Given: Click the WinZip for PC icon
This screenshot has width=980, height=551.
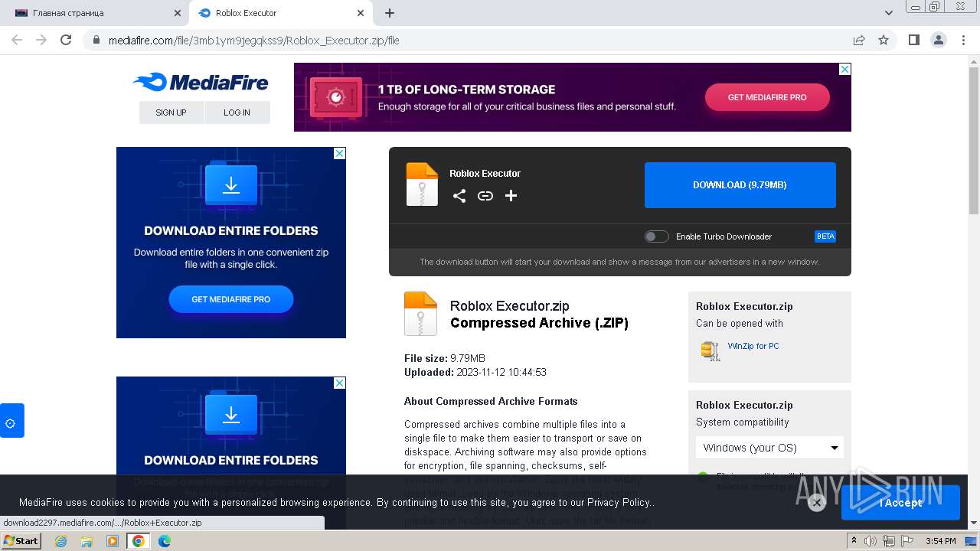Looking at the screenshot, I should pyautogui.click(x=710, y=350).
